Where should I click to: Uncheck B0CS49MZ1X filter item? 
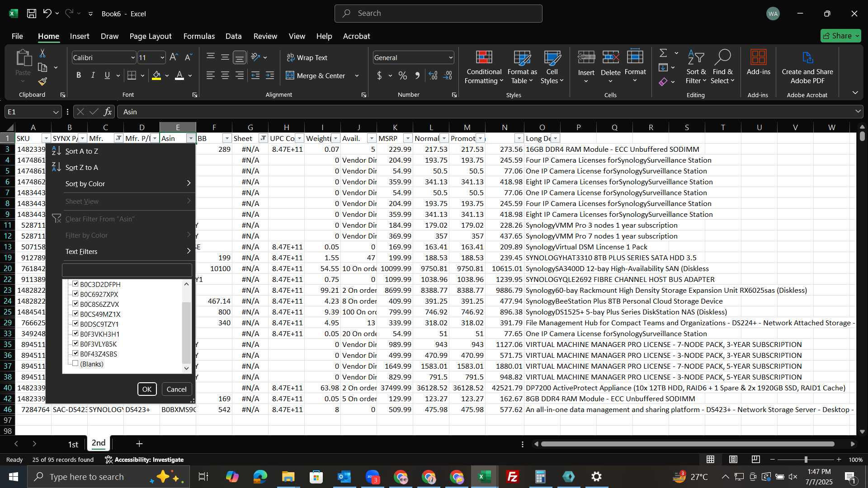[x=75, y=314]
